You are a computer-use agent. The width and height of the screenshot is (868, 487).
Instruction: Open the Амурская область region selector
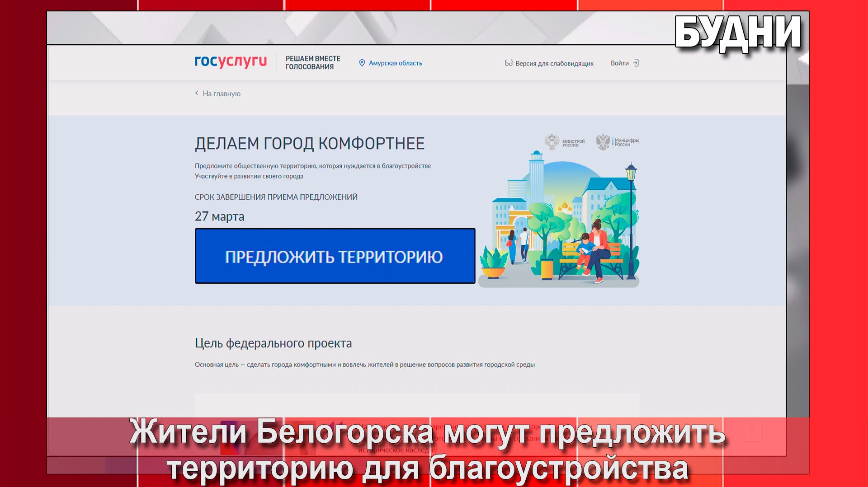click(x=395, y=63)
